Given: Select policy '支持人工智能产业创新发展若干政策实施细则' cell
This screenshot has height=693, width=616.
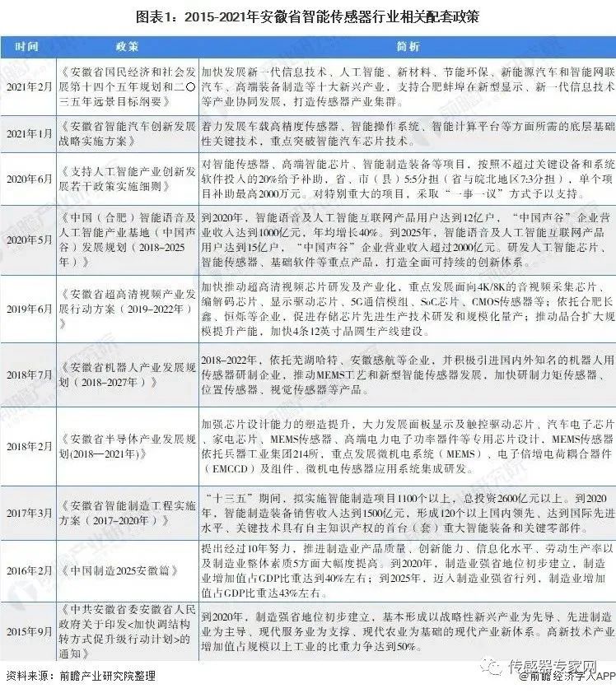Looking at the screenshot, I should pyautogui.click(x=128, y=179).
